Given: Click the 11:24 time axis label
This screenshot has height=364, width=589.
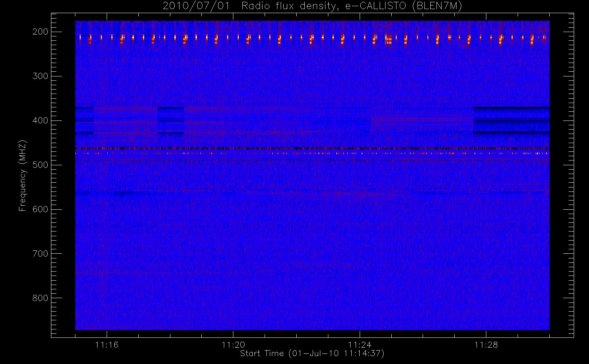Looking at the screenshot, I should pos(360,345).
